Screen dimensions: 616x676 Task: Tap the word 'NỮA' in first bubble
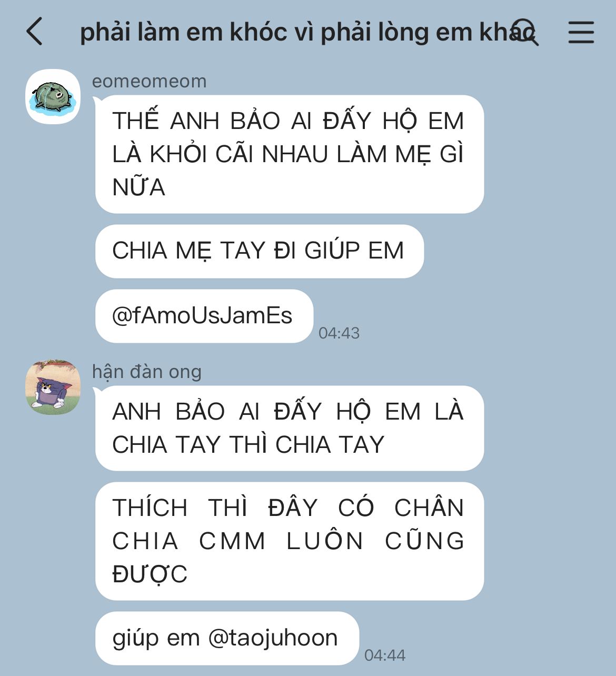139,187
